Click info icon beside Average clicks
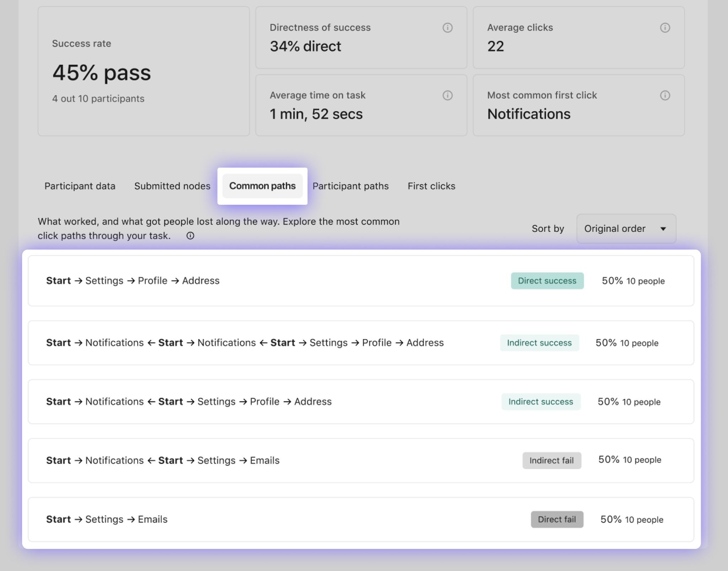 (665, 28)
